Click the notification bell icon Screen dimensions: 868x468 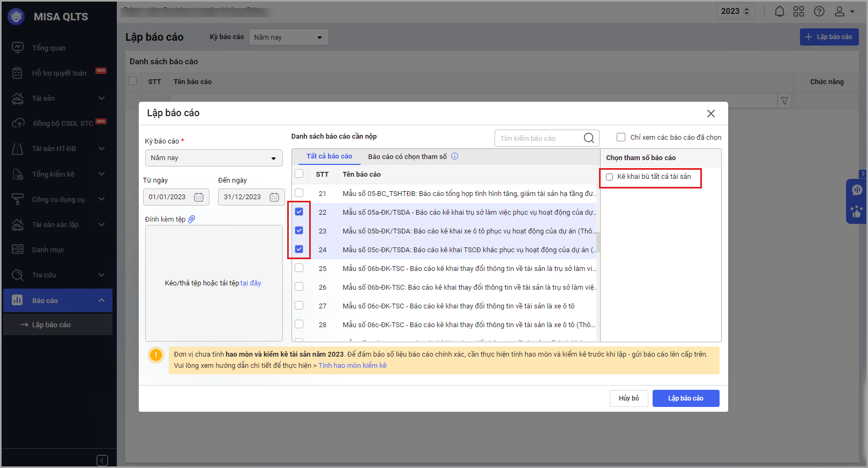[x=780, y=11]
